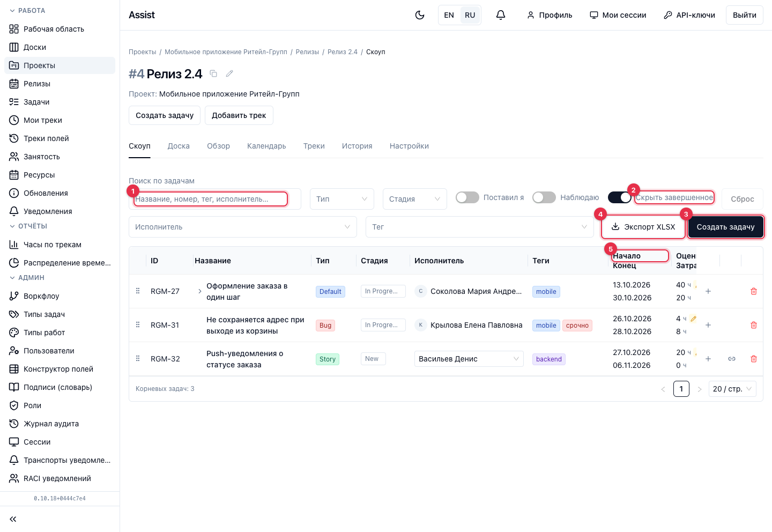This screenshot has width=772, height=532.
Task: Open the Стадия filter dropdown
Action: (415, 199)
